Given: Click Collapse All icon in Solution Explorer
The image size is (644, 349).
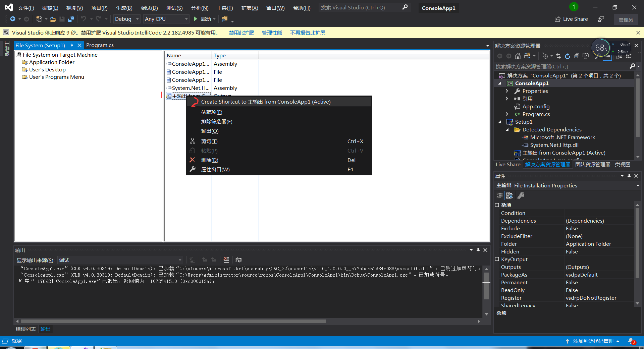Looking at the screenshot, I should (577, 56).
